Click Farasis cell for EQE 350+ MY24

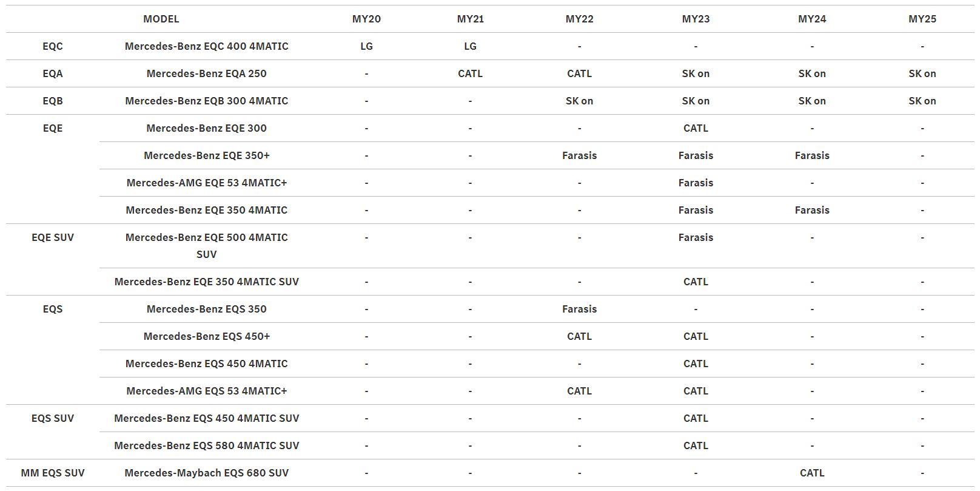(x=811, y=155)
